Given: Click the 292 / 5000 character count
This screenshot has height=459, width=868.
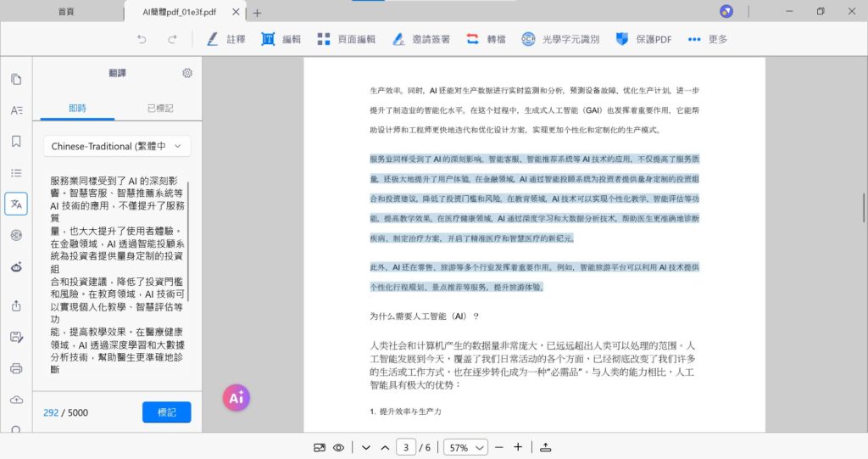Looking at the screenshot, I should pos(65,412).
